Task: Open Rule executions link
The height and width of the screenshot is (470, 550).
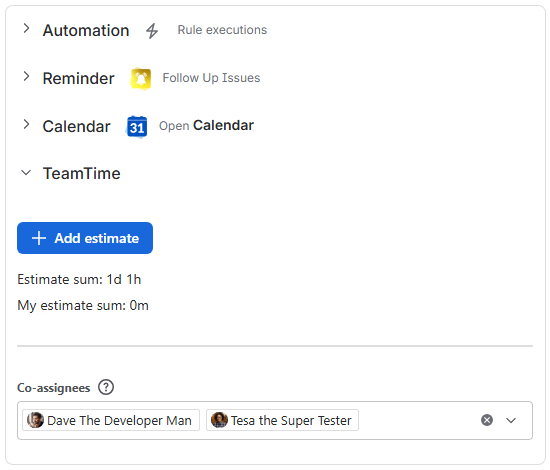Action: pyautogui.click(x=222, y=30)
